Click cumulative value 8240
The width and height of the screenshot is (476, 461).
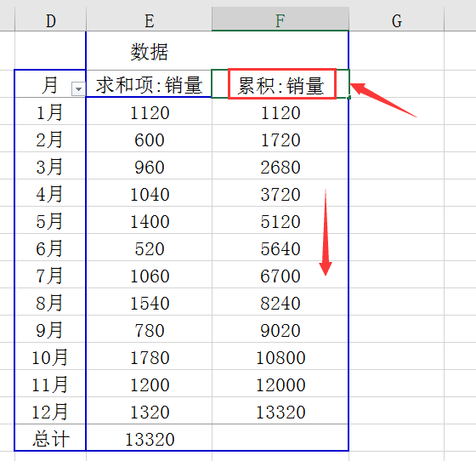coord(280,302)
